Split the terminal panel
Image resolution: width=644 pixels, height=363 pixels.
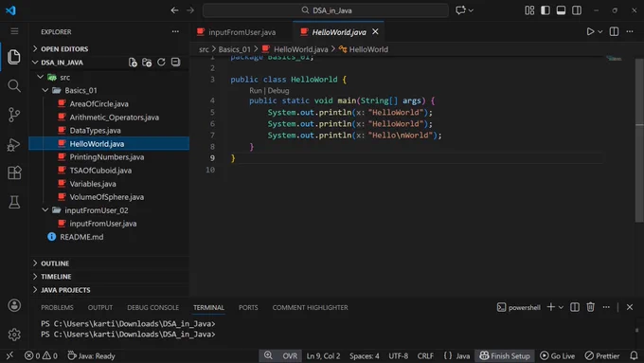[x=575, y=307]
